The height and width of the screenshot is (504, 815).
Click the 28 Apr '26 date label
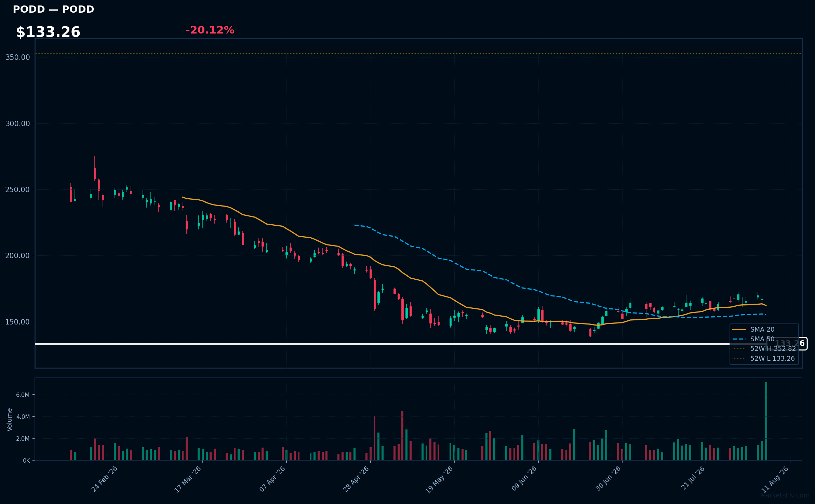[356, 479]
